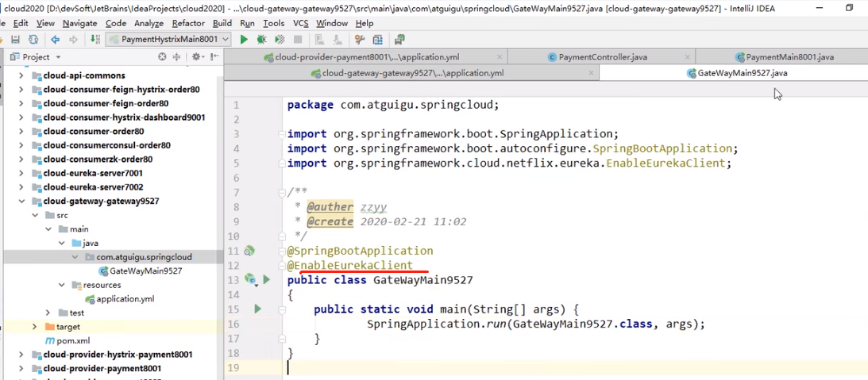Open the run configuration dropdown PaymentHystrixMain8001

pos(169,40)
